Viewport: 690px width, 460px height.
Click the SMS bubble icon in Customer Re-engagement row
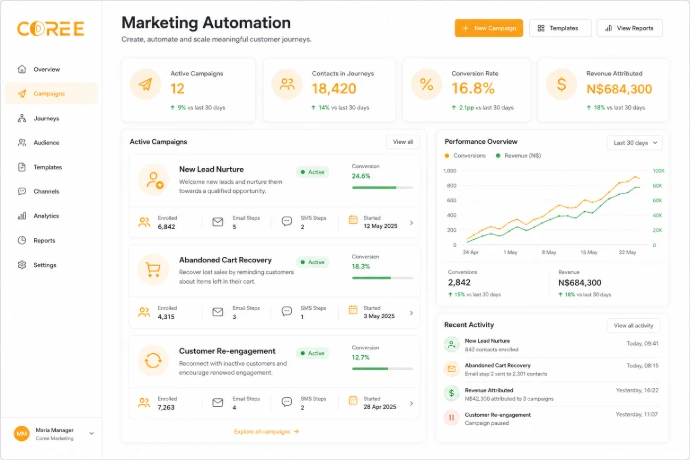tap(286, 402)
